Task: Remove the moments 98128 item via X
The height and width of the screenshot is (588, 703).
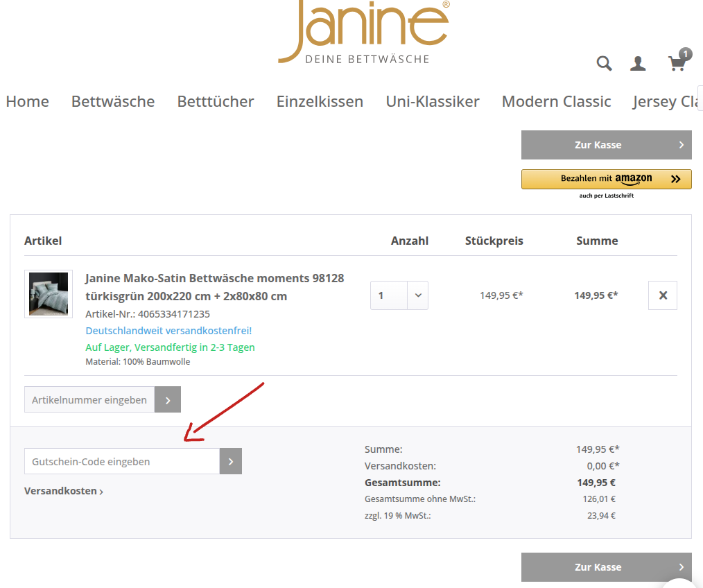Action: [x=663, y=295]
